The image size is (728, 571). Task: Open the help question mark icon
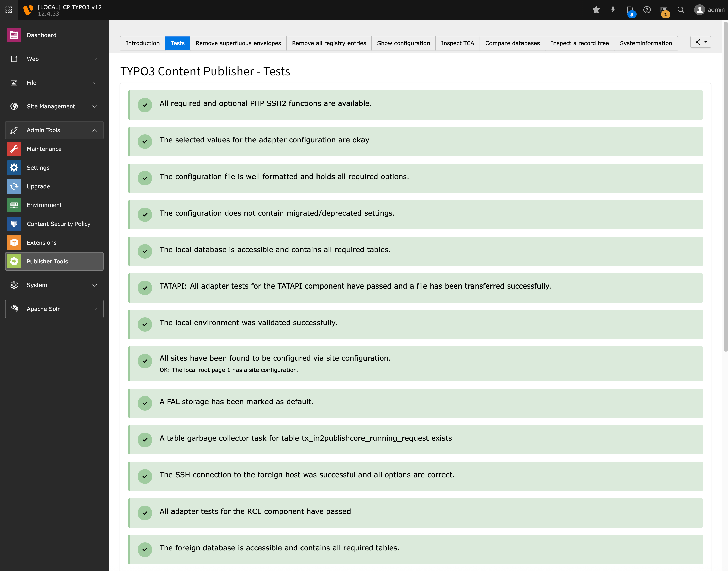pos(647,10)
